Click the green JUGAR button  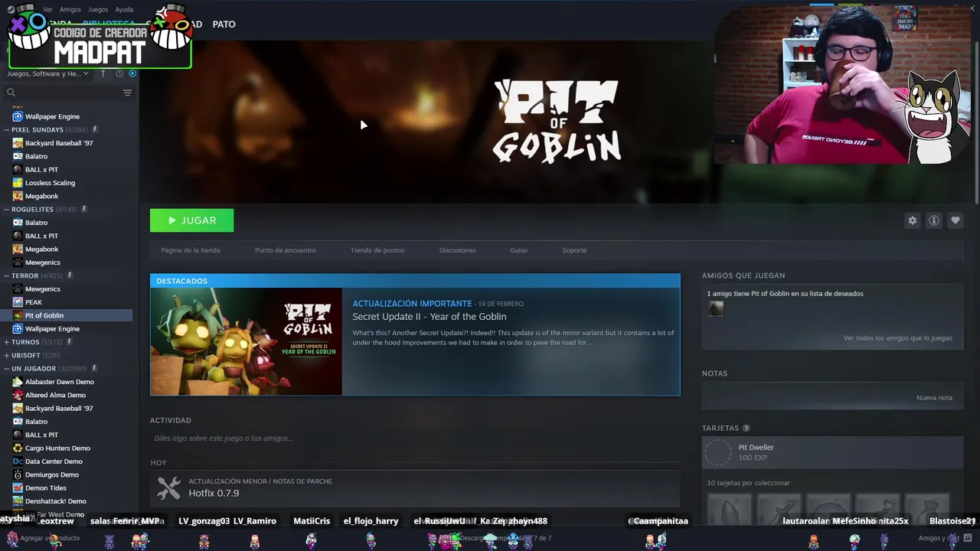click(192, 220)
